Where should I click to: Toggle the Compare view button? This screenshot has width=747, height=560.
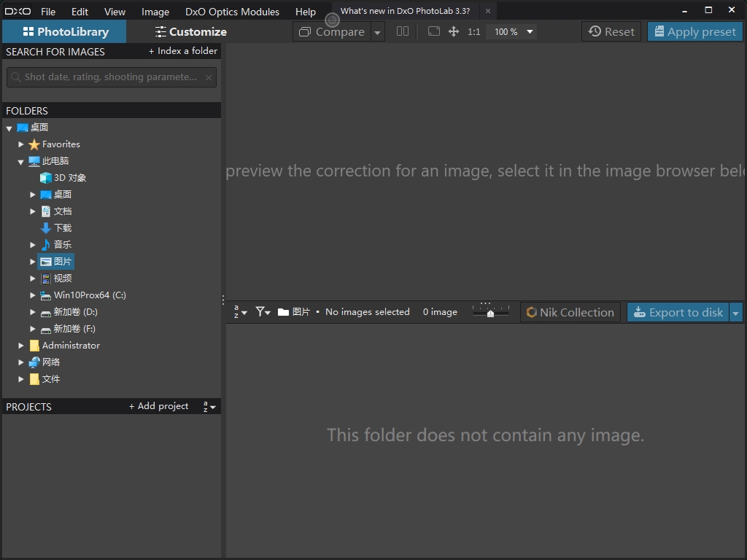point(332,32)
